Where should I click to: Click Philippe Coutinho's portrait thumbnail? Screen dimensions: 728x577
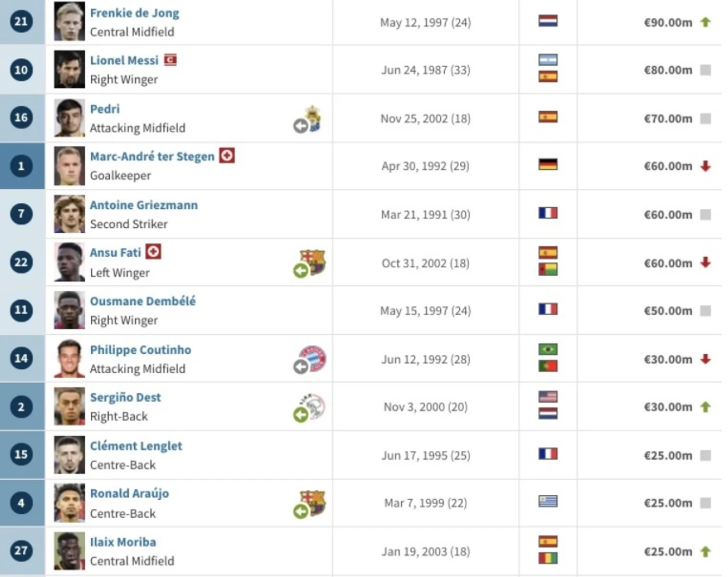coord(69,359)
